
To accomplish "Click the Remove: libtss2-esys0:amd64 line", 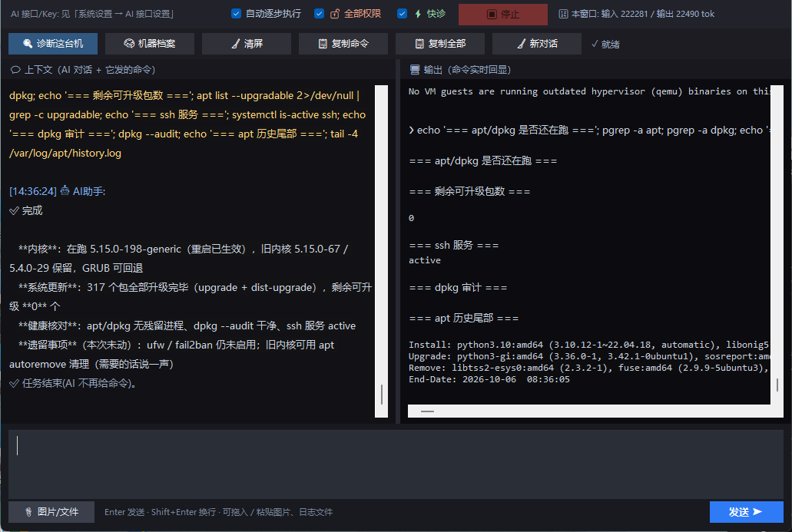I will (589, 368).
